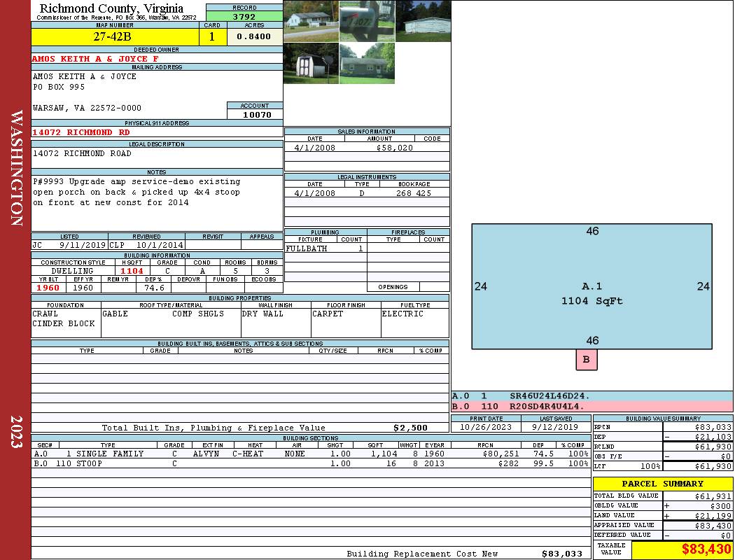Click the physical address 14072 Richmond Rd
The image size is (735, 560).
(81, 132)
